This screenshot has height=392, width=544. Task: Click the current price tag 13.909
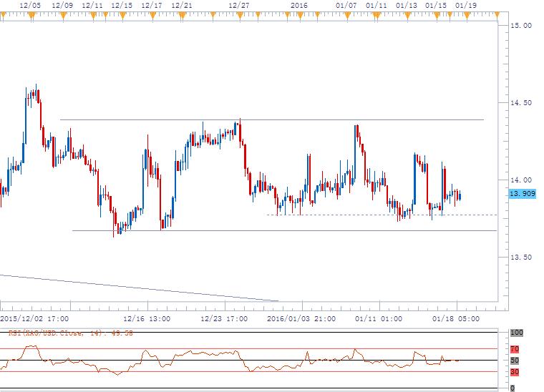[522, 193]
